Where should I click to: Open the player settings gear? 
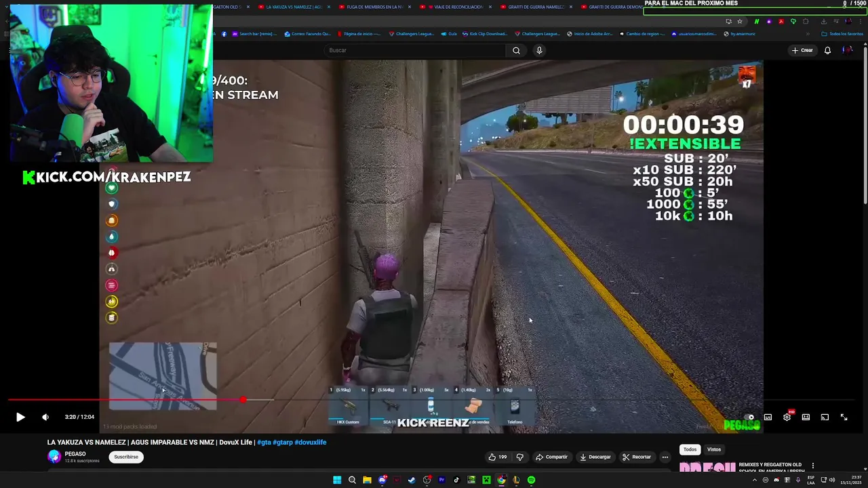point(787,418)
